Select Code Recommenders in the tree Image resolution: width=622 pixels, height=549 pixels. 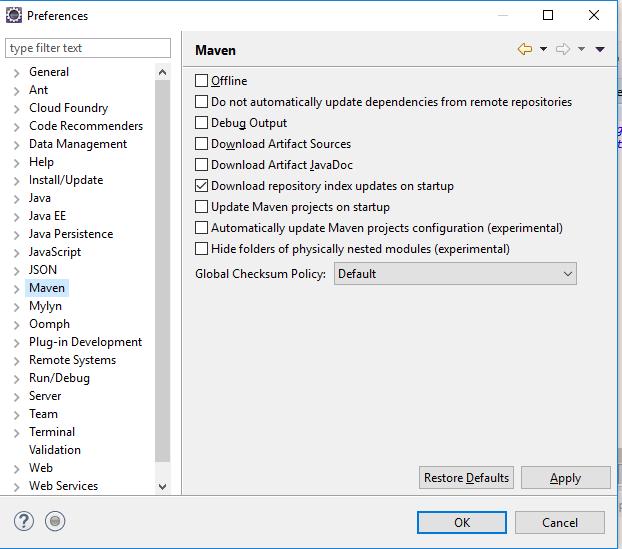tap(86, 126)
